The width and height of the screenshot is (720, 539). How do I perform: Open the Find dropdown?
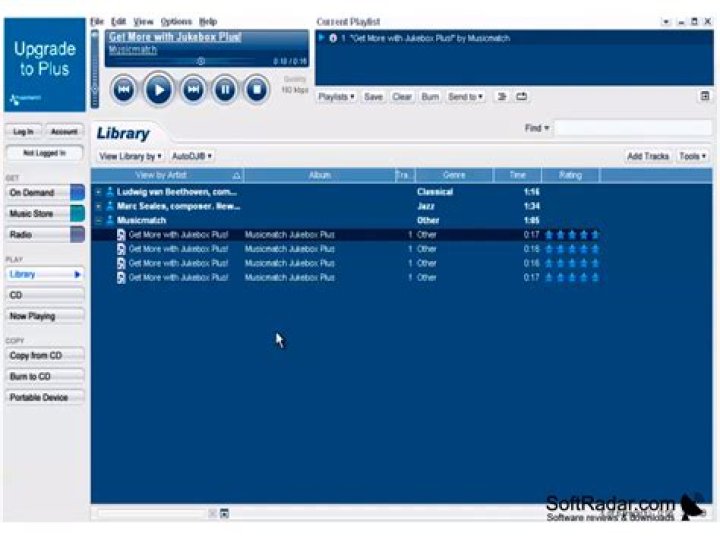(x=537, y=128)
